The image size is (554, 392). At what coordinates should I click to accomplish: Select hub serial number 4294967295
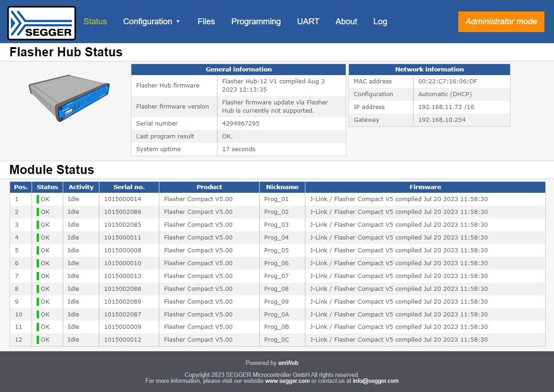point(241,124)
